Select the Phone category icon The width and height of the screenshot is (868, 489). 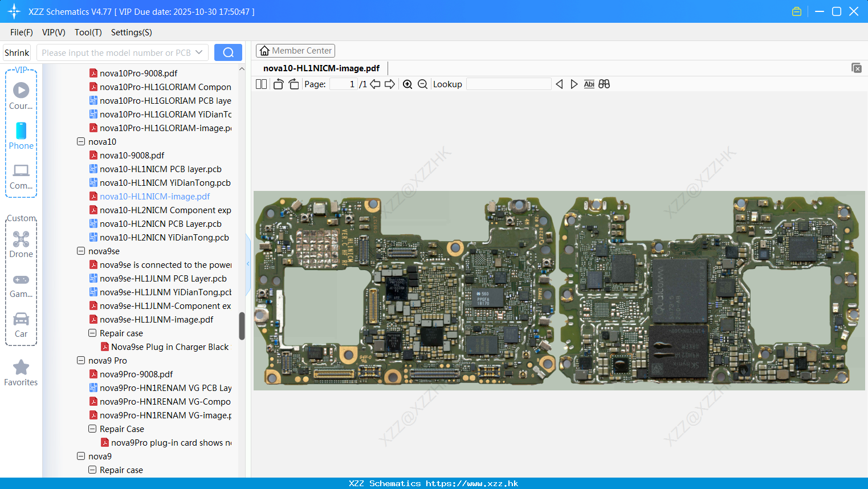tap(21, 136)
